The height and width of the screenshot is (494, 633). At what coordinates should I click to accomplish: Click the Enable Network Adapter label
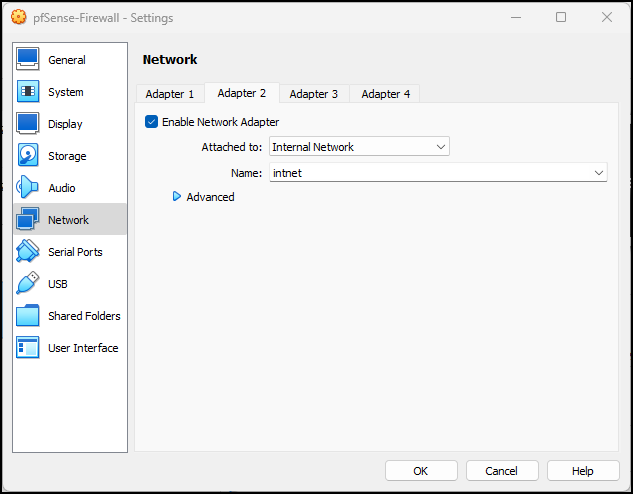point(220,122)
